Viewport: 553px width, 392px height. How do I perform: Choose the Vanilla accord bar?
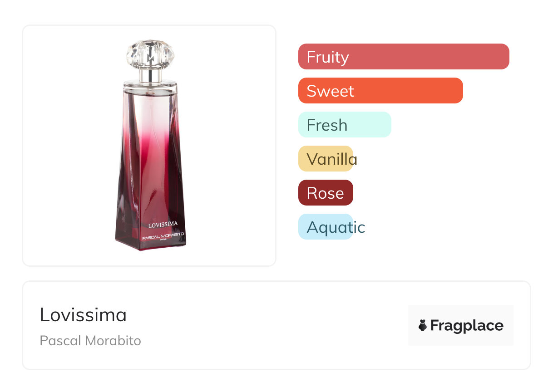pyautogui.click(x=326, y=159)
